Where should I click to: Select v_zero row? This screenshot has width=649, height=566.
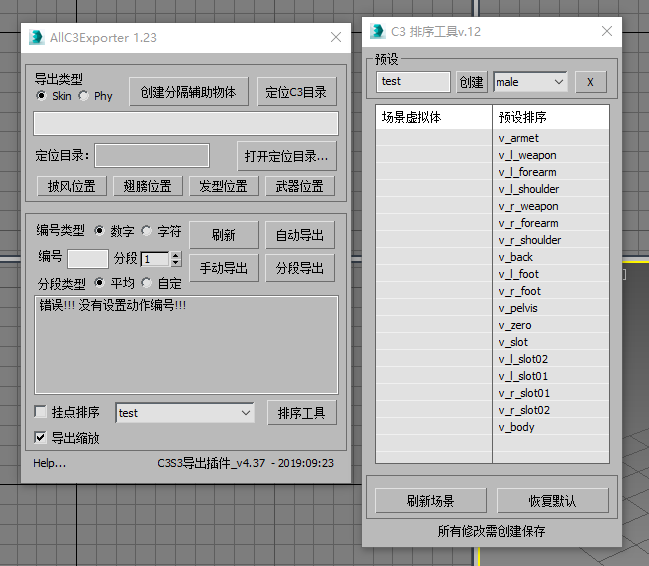click(x=550, y=325)
